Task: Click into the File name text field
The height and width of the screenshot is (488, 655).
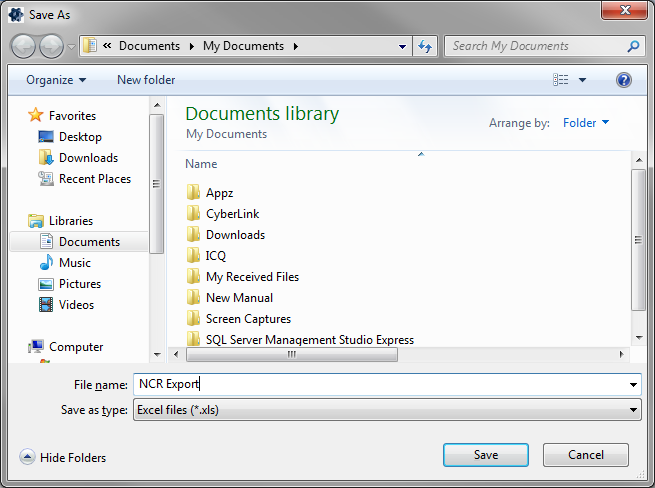Action: click(380, 385)
